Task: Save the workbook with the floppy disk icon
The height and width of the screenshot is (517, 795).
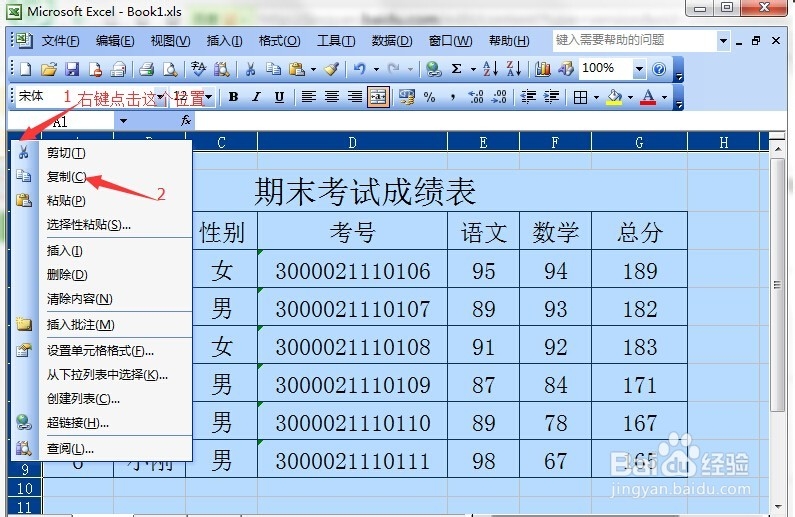Action: point(72,69)
